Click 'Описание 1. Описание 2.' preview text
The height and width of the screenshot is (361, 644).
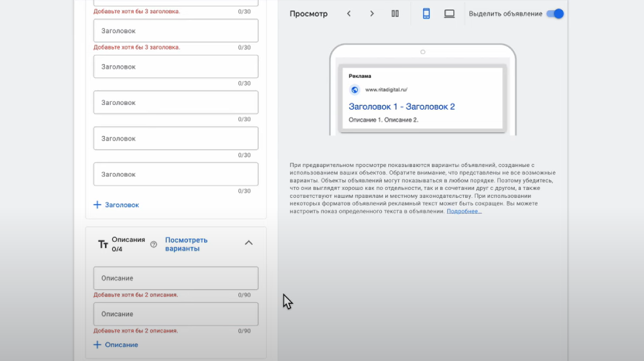coord(383,120)
